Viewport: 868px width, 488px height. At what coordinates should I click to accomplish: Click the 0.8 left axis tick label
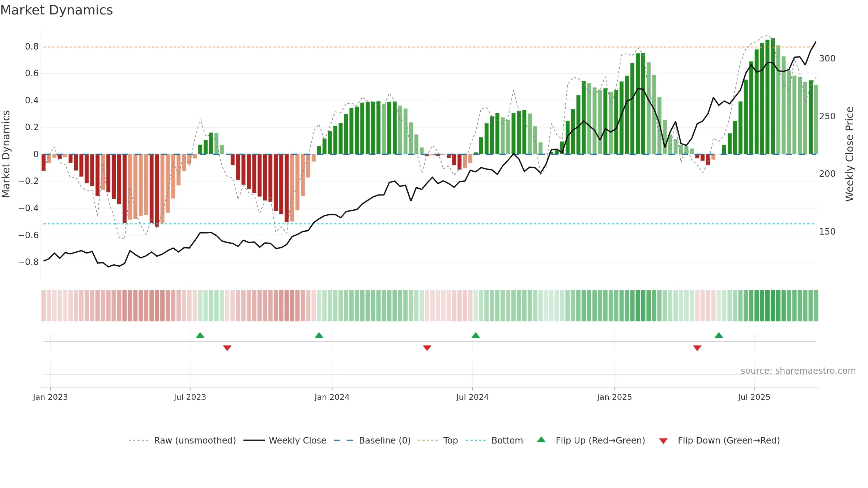[32, 47]
